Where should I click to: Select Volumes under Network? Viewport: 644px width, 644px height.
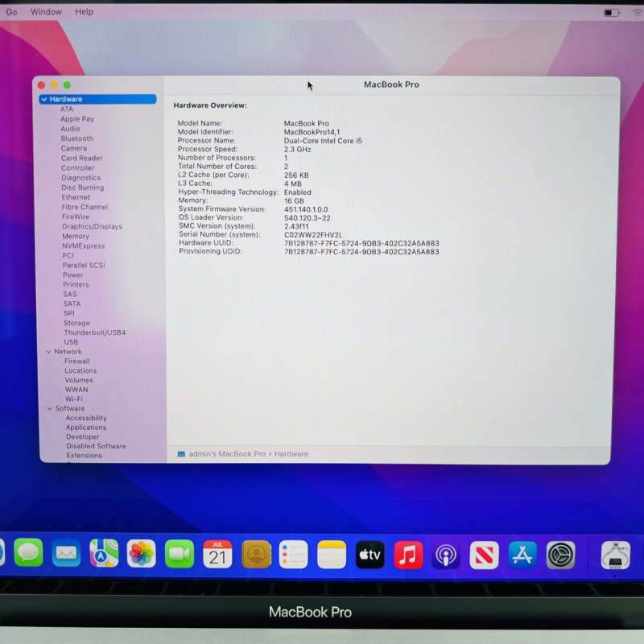coord(79,380)
